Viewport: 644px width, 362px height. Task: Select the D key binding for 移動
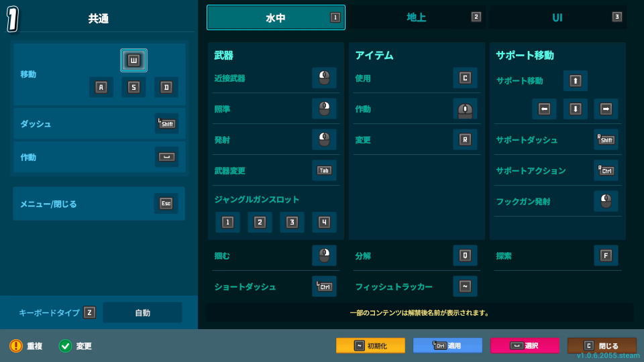pyautogui.click(x=166, y=87)
